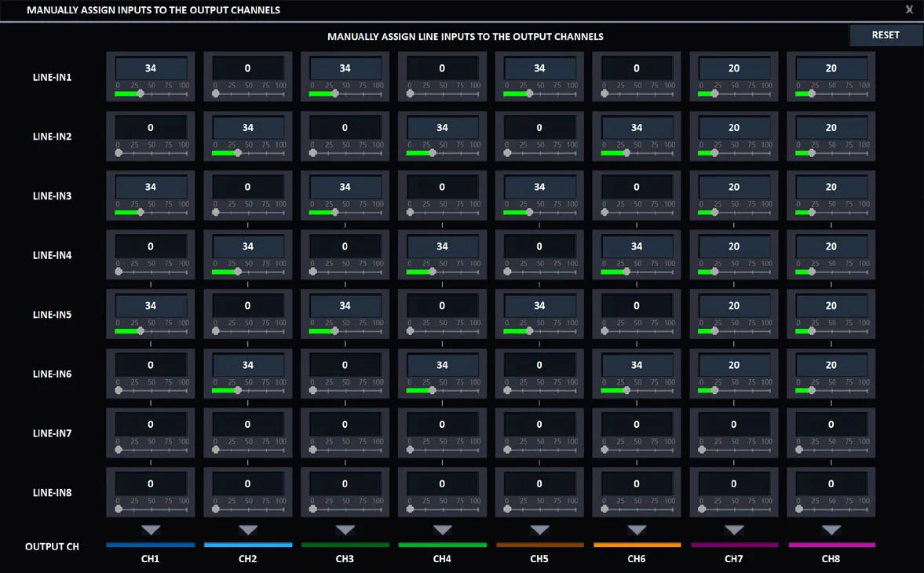Click the LINE-IN7 CH3 slider handle
This screenshot has height=573, width=924.
coord(313,450)
